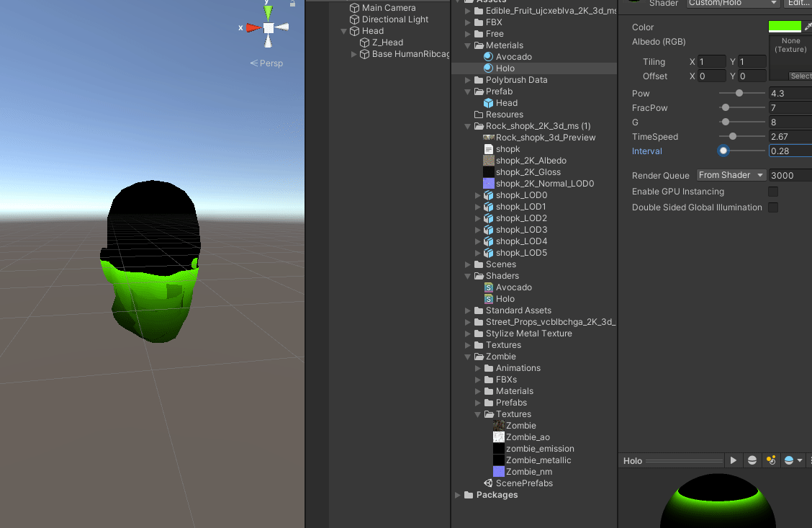
Task: Expand the Base HumanRibcage child object
Action: tap(353, 54)
